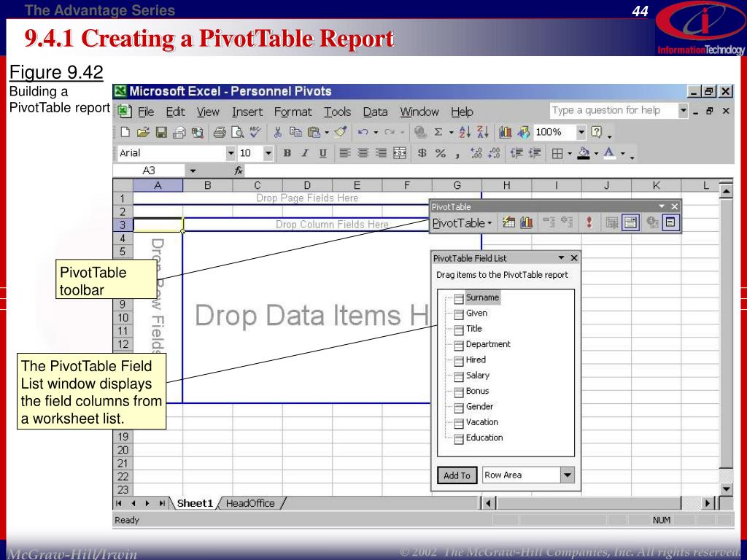Open the Data menu
The width and height of the screenshot is (747, 560).
click(376, 112)
